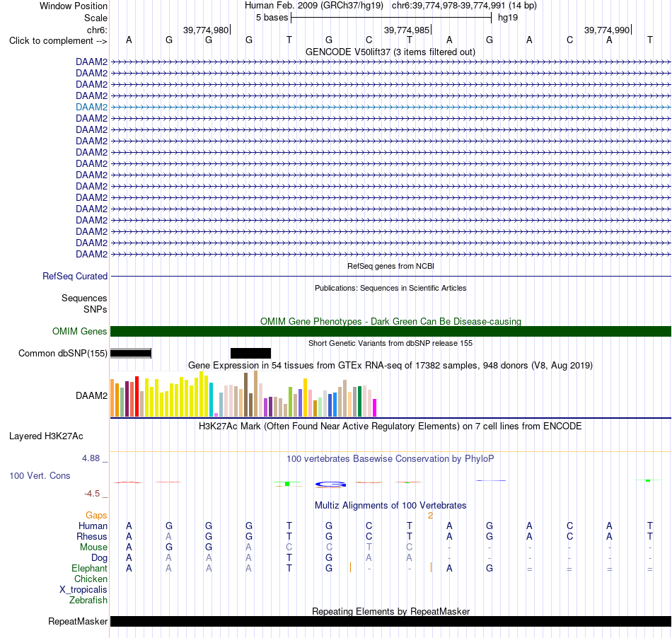Click the Rhesus species label
Viewport: 672px width, 638px height.
click(x=92, y=536)
